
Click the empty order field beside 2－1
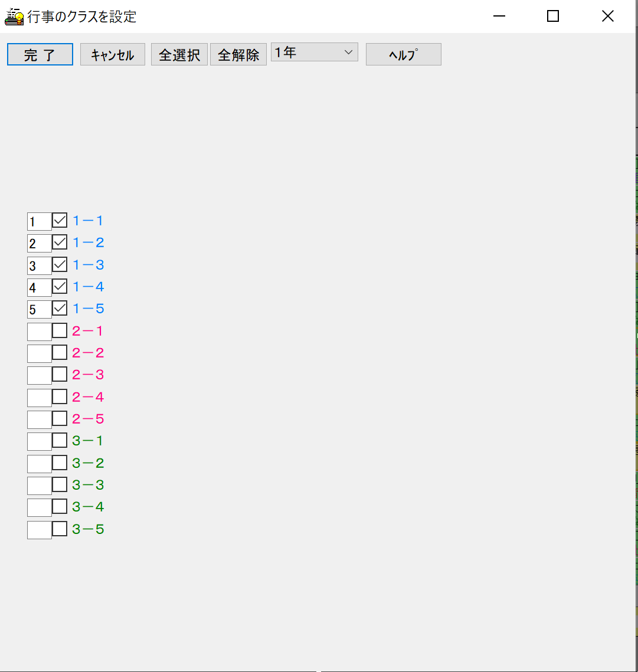40,332
